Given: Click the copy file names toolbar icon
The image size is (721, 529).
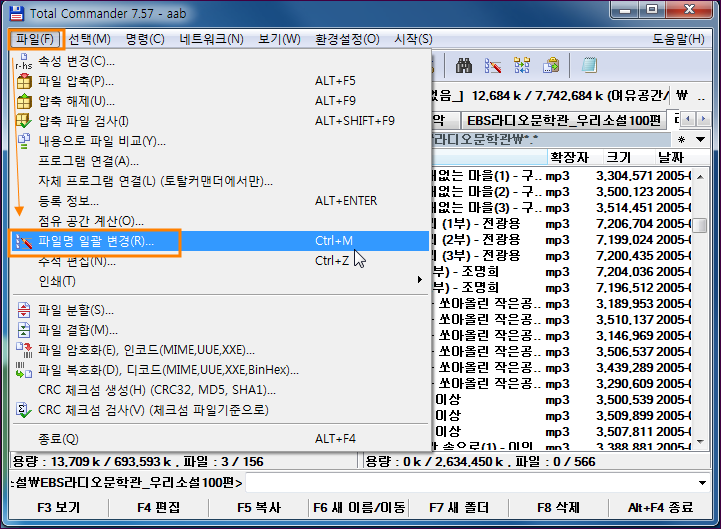Looking at the screenshot, I should (x=551, y=66).
